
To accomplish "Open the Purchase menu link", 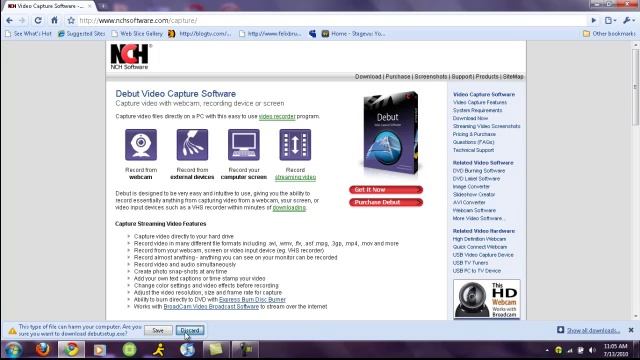I will pyautogui.click(x=398, y=77).
